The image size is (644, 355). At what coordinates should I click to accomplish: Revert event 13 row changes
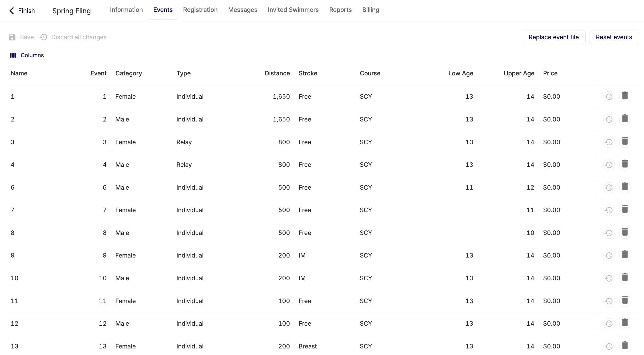tap(609, 347)
